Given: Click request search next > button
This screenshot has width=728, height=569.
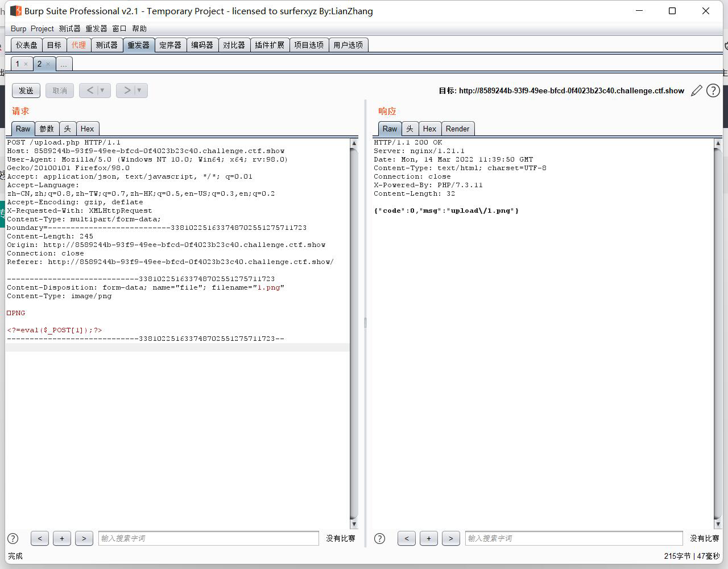Looking at the screenshot, I should [x=84, y=538].
